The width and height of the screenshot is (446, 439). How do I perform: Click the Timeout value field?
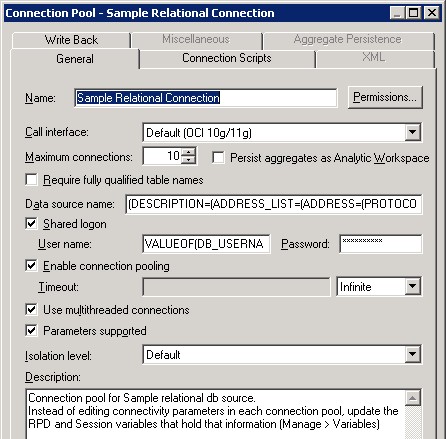point(236,287)
